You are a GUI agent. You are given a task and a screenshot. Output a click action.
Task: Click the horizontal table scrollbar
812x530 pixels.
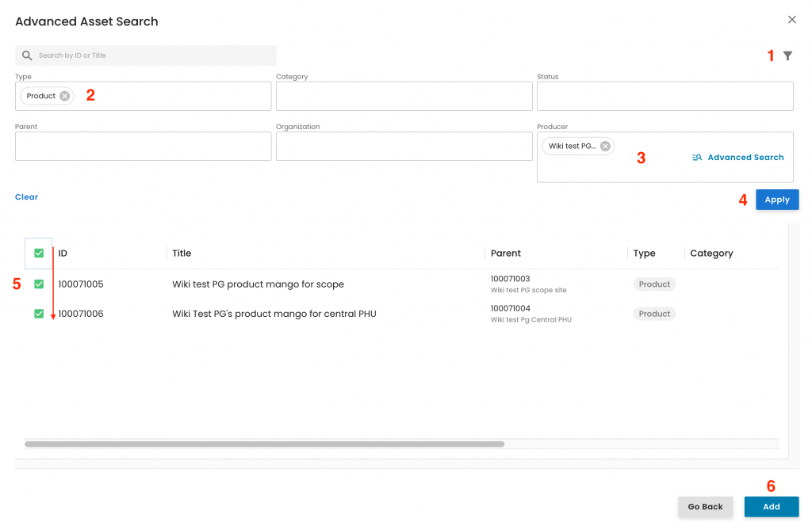point(264,444)
